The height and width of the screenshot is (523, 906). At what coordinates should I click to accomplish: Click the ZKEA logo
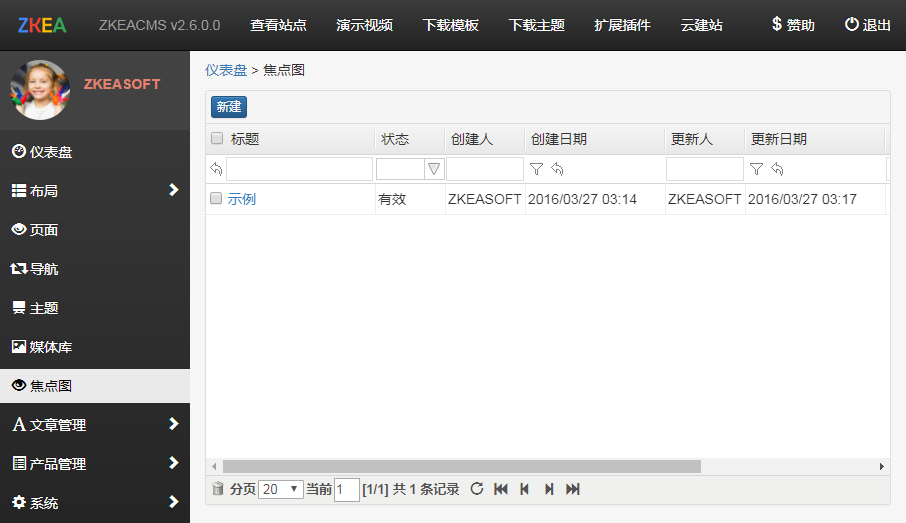[x=42, y=25]
